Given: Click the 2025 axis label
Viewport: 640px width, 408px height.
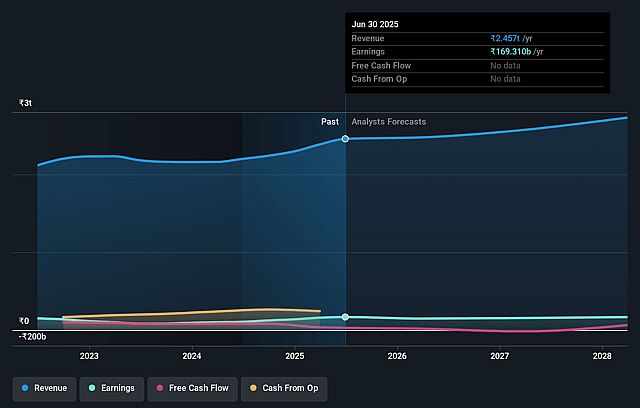Looking at the screenshot, I should 295,356.
